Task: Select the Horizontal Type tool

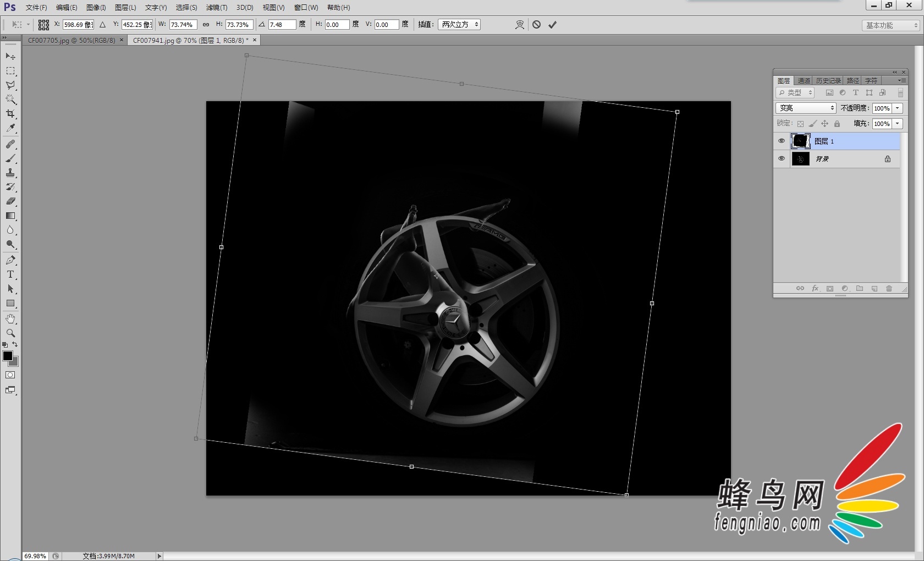Action: (x=10, y=274)
